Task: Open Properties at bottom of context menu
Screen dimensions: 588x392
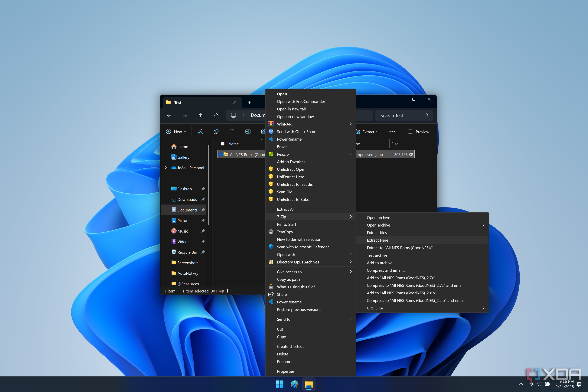Action: pos(286,371)
